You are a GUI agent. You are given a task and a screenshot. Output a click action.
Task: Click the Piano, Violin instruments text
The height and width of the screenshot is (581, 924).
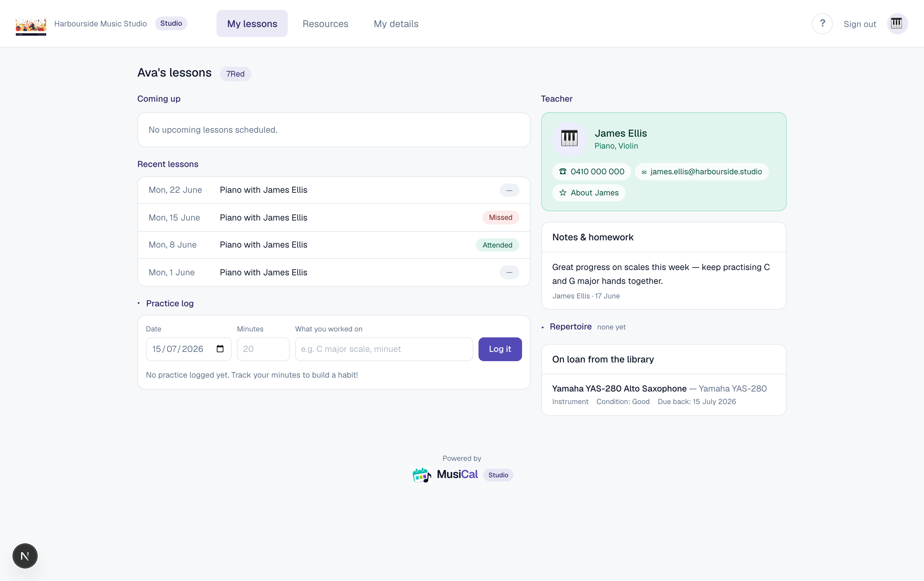(x=616, y=146)
